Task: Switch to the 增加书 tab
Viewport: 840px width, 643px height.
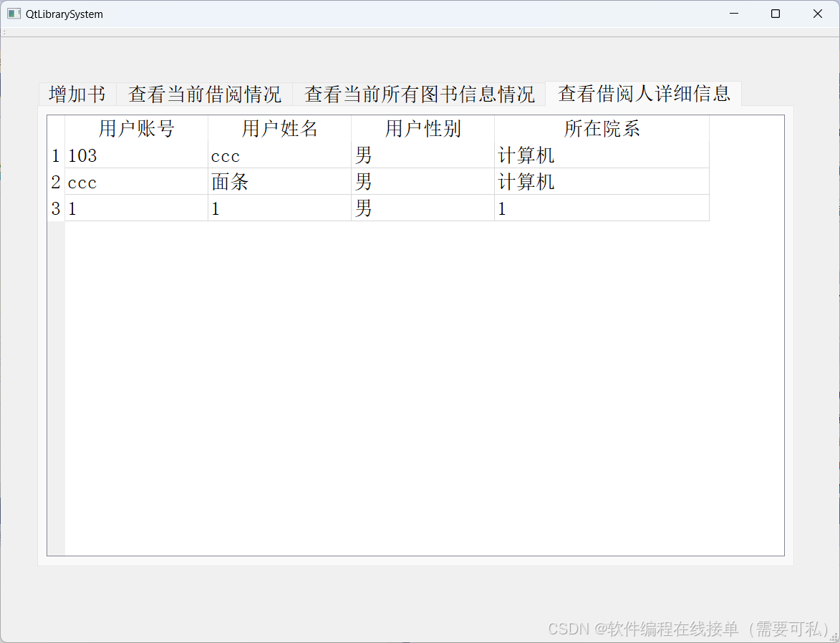Action: click(77, 94)
